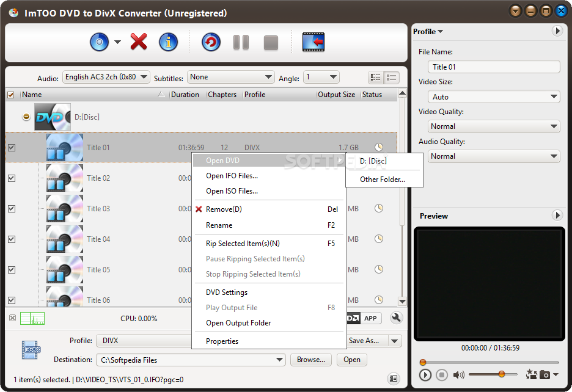Click the pause ripping toolbar icon

pos(241,42)
